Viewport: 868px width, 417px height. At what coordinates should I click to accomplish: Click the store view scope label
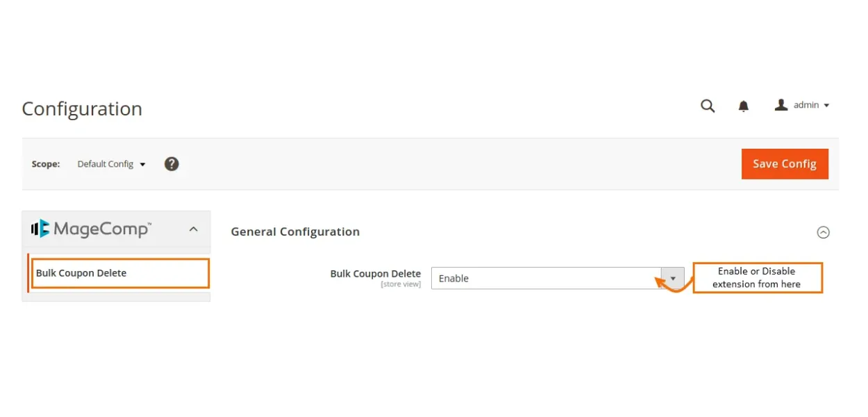401,284
